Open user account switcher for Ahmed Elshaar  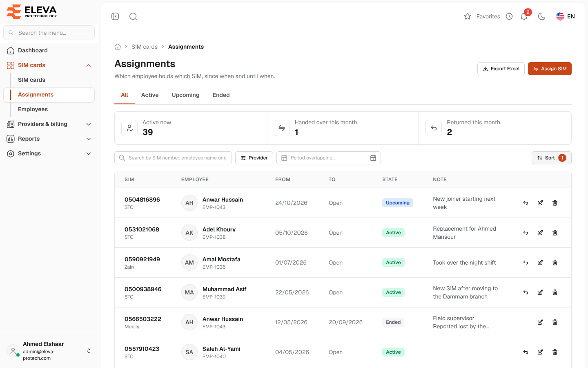point(49,351)
